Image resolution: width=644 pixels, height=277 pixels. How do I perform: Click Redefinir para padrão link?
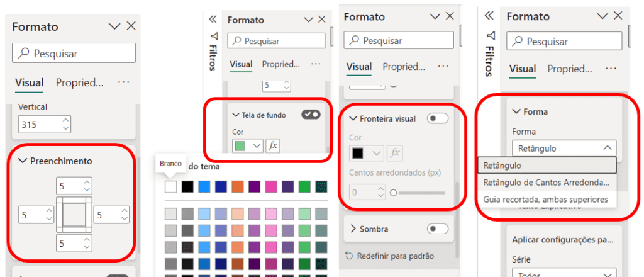[396, 256]
